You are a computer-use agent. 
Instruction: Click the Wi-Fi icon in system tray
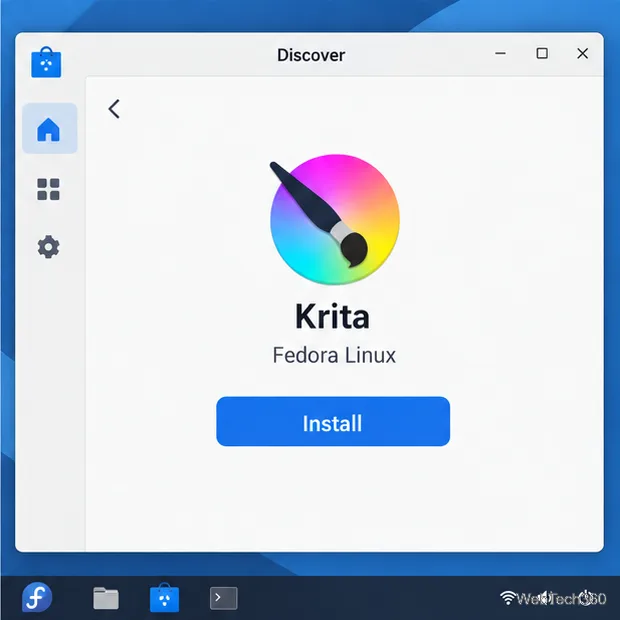coord(508,598)
